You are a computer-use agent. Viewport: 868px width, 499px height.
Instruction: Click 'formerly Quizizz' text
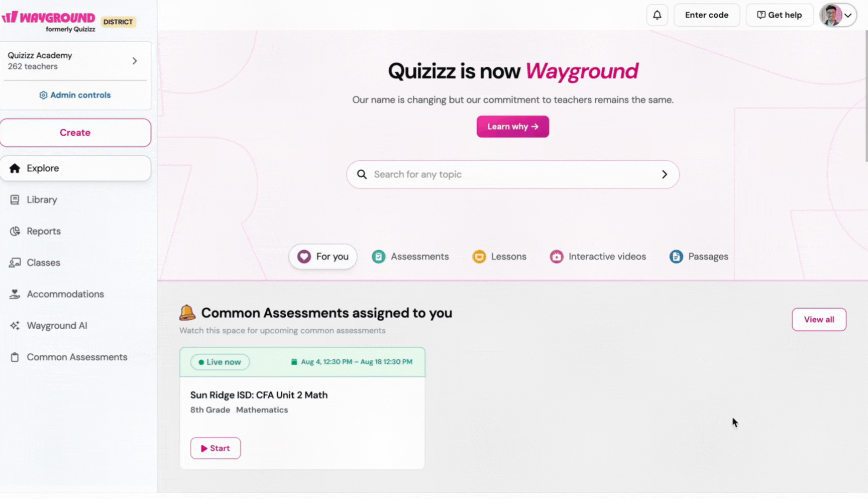(x=70, y=29)
